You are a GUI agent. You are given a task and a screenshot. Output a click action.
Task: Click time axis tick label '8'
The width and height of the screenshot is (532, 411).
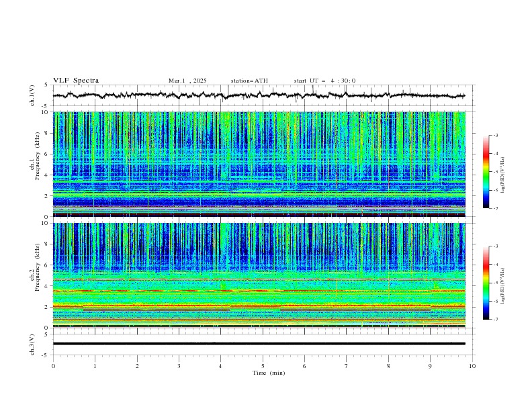(x=388, y=366)
